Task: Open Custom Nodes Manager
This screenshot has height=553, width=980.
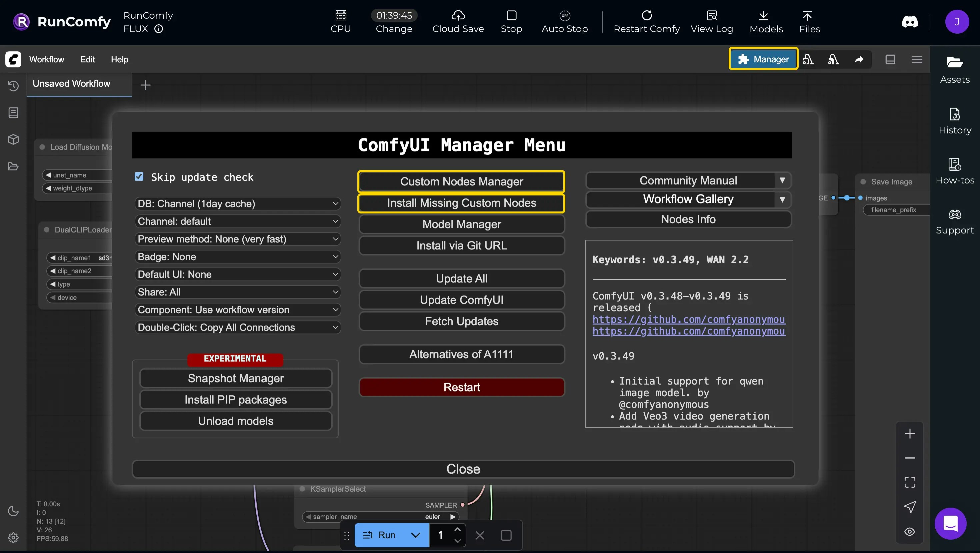Action: pyautogui.click(x=461, y=181)
